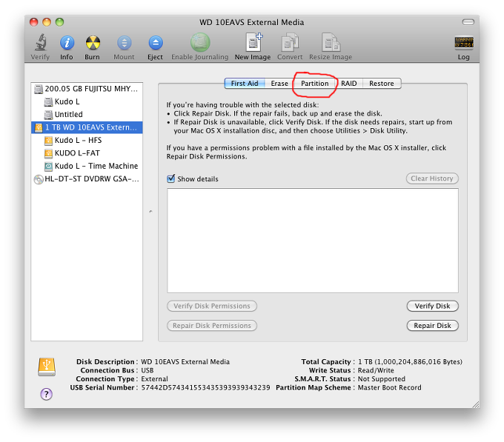Viewport: 504px width, 442px height.
Task: Click the Untitled volume icon
Action: [48, 115]
